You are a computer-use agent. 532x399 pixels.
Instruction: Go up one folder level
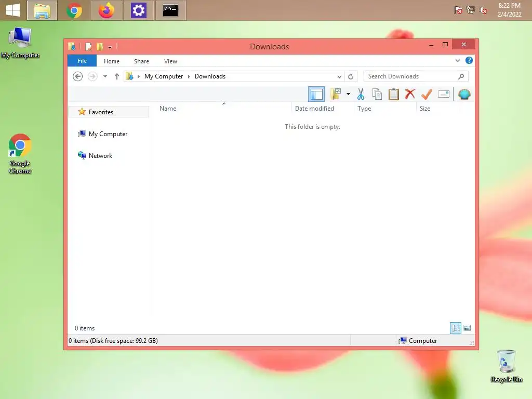click(x=117, y=76)
